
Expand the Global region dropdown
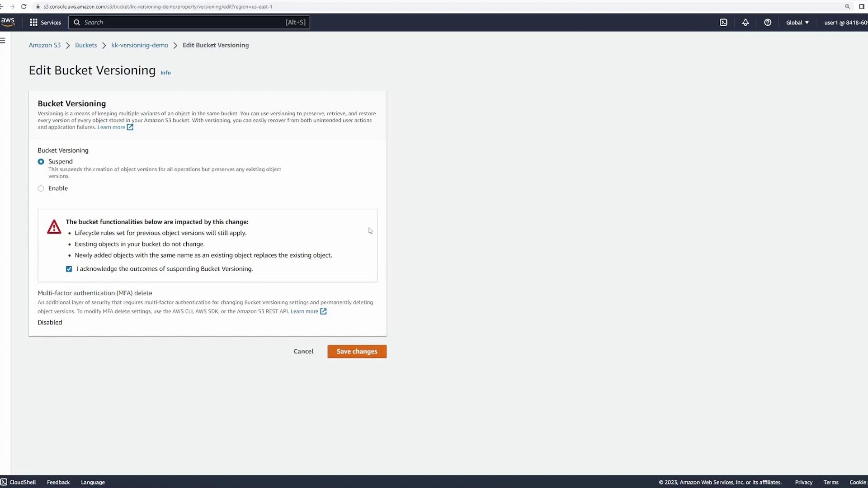[797, 23]
